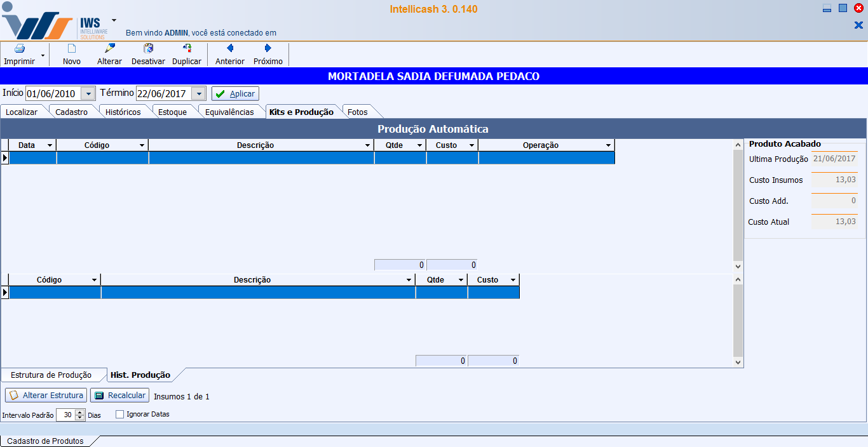
Task: Maximize the Intellicash window
Action: [x=843, y=8]
